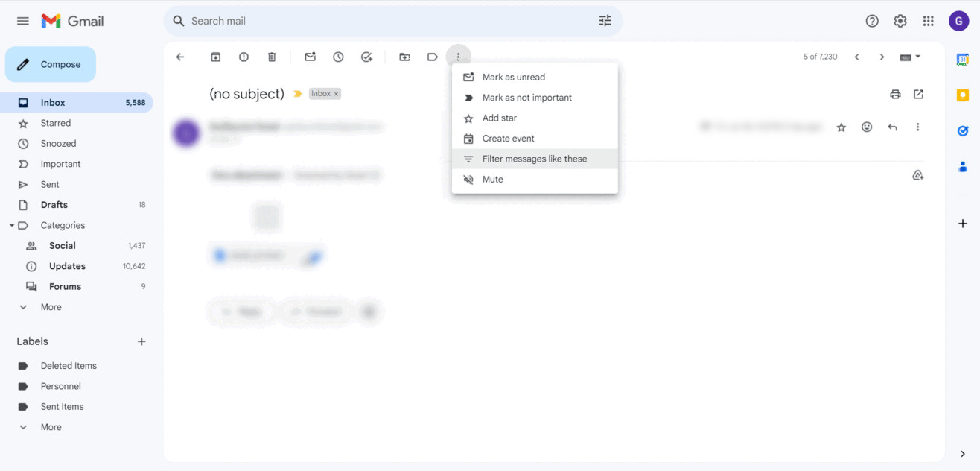This screenshot has width=980, height=471.
Task: Reply using the arrow icon
Action: pos(892,127)
